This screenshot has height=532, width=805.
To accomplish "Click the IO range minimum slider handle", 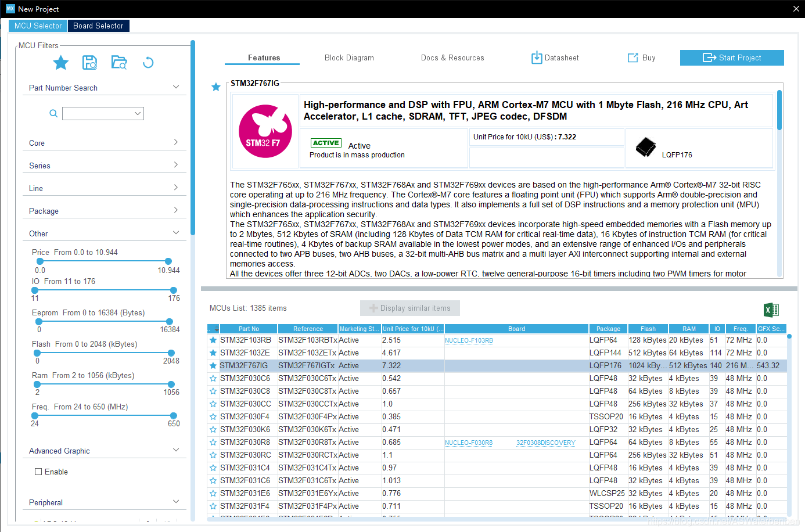I will (x=35, y=290).
